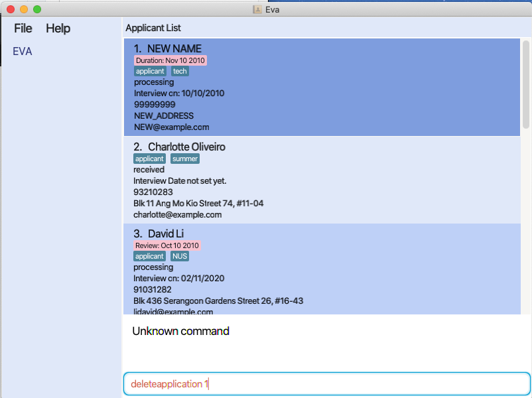This screenshot has height=398, width=532.
Task: Click the tech tag on NEW NAME
Action: [180, 71]
